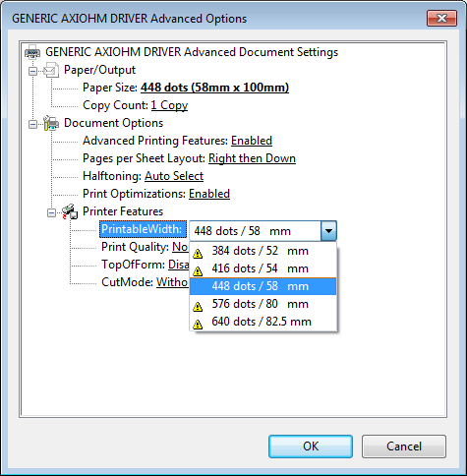The image size is (467, 476).
Task: Select the Paper/Output tree label
Action: coord(99,70)
